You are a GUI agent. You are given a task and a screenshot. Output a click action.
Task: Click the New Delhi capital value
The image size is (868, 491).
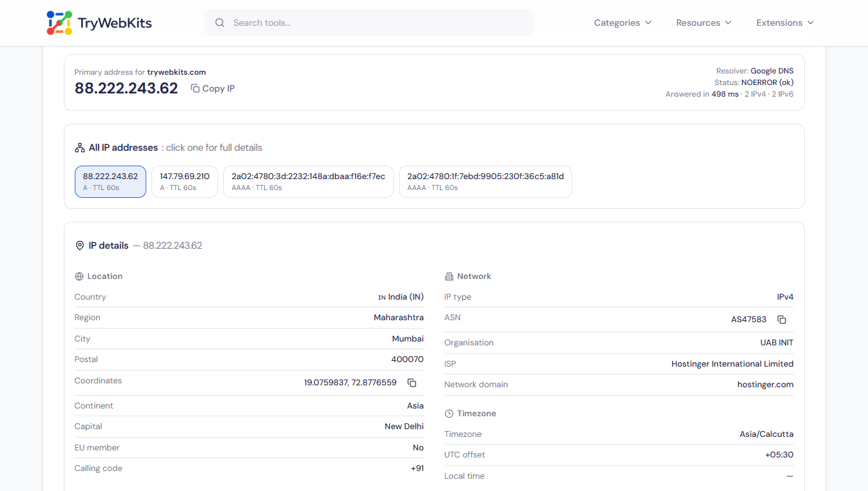[x=404, y=427]
